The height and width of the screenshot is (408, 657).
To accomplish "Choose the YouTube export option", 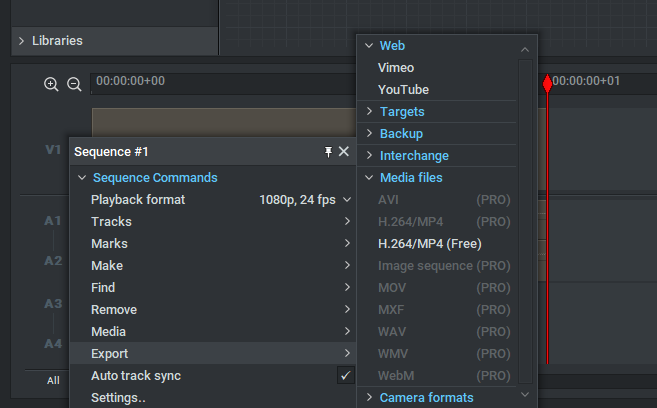I will [403, 90].
